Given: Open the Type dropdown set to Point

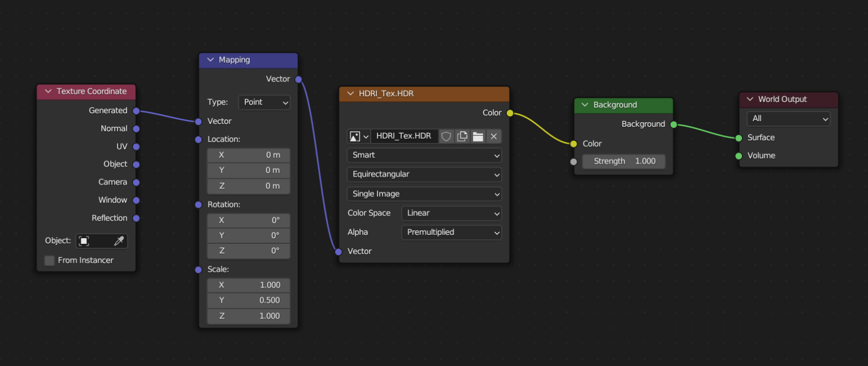Looking at the screenshot, I should [x=264, y=102].
